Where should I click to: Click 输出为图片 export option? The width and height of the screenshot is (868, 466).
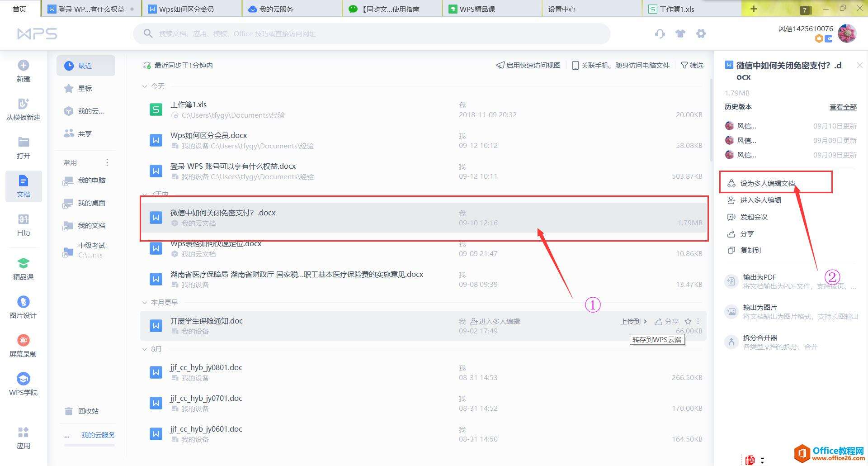pyautogui.click(x=791, y=311)
